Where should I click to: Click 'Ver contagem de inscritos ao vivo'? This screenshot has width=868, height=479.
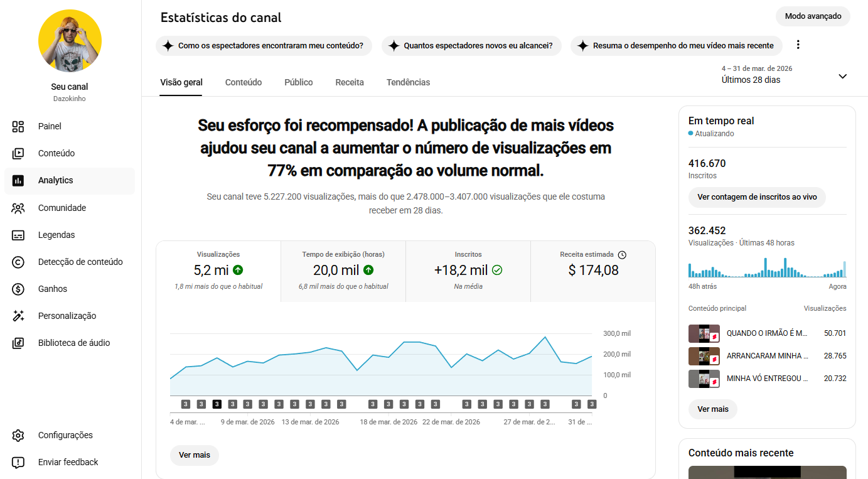coord(757,197)
